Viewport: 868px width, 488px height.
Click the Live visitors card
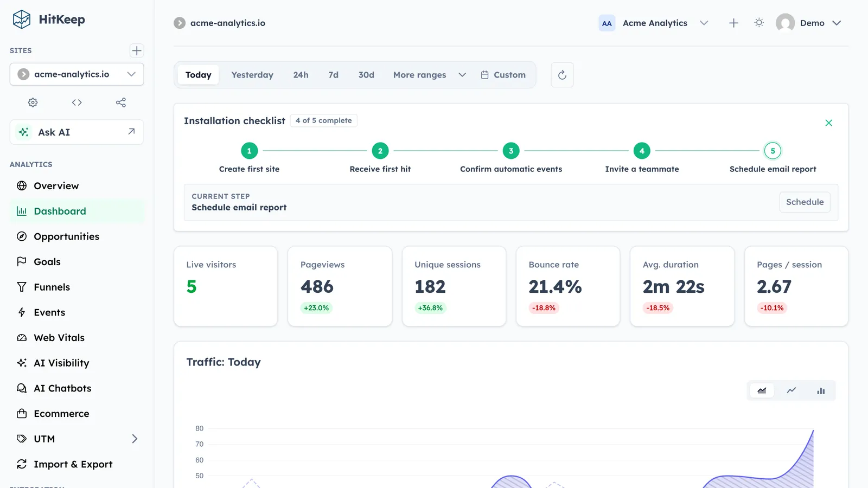tap(226, 286)
